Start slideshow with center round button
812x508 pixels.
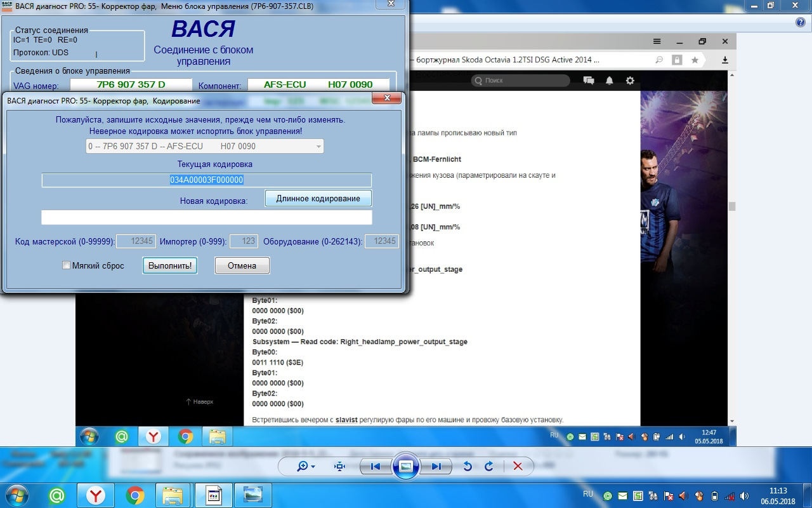(x=406, y=466)
